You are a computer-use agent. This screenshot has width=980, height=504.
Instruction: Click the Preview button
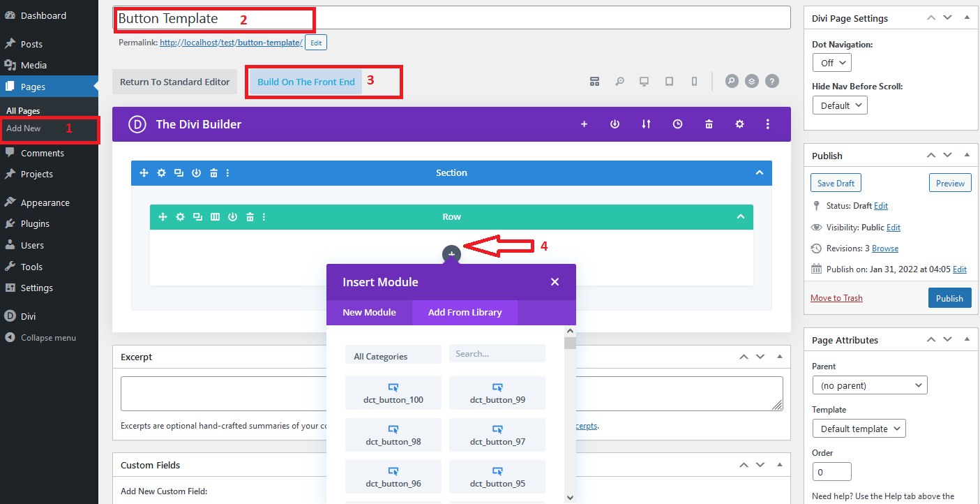950,183
